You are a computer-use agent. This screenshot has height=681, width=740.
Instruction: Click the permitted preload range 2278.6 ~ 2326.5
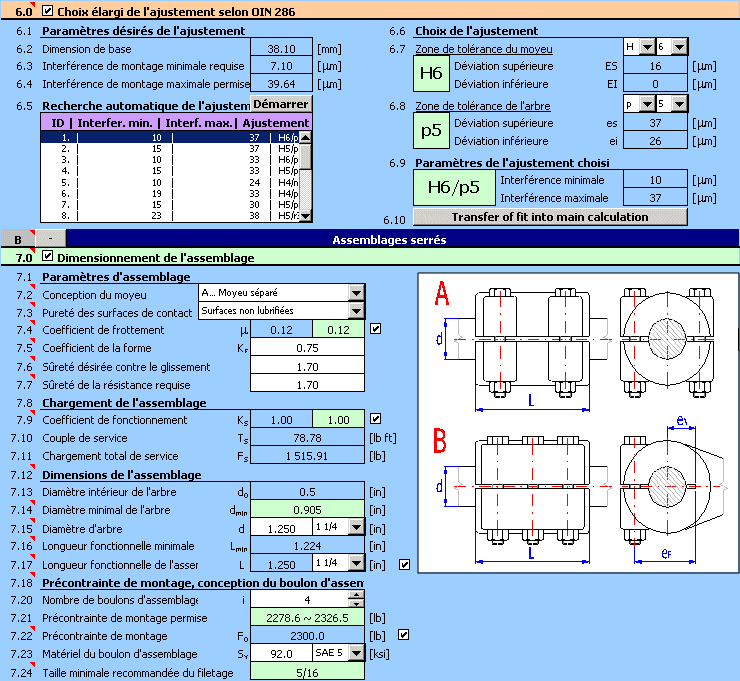307,618
